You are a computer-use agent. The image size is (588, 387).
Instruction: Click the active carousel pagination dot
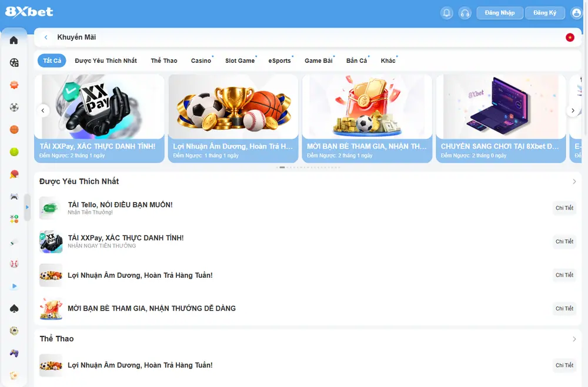pos(282,167)
